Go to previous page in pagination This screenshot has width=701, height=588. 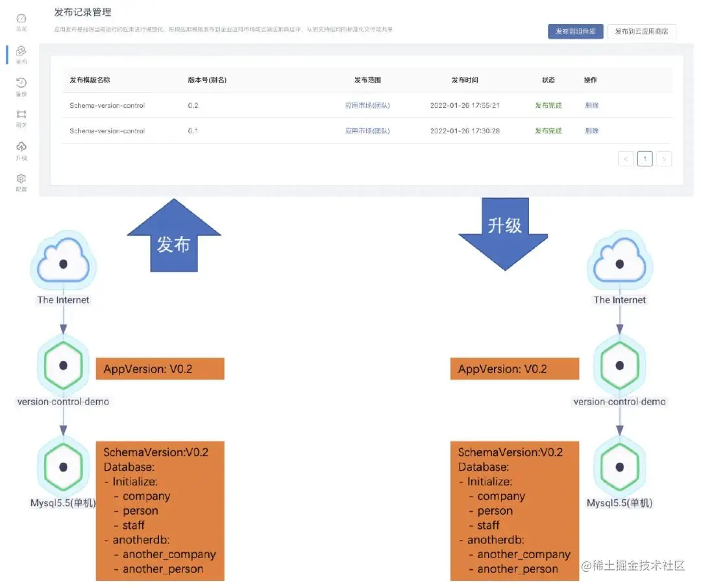626,159
